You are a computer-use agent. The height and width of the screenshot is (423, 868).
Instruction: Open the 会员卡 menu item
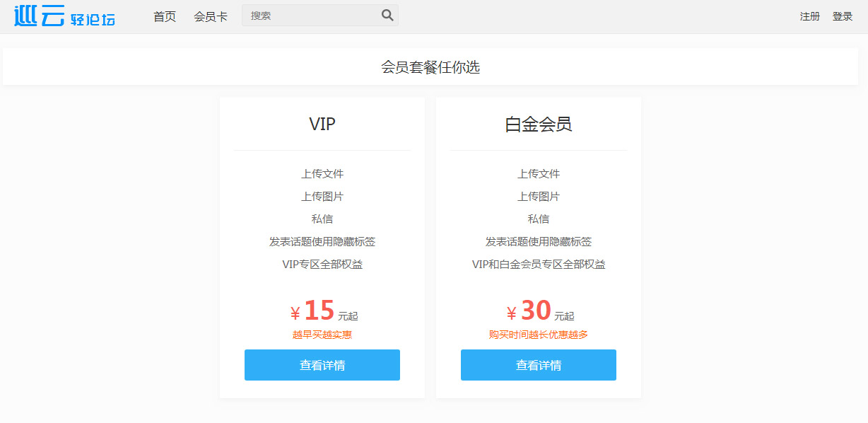pos(211,16)
